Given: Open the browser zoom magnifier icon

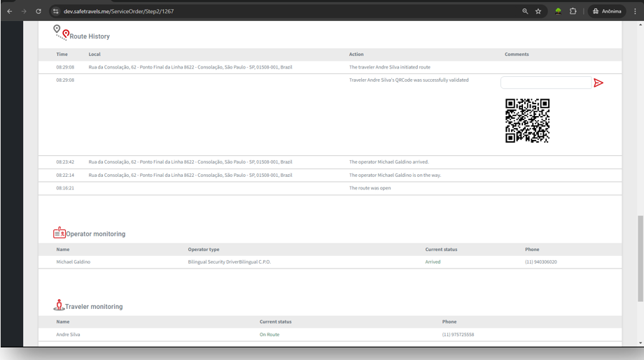Looking at the screenshot, I should click(x=525, y=11).
